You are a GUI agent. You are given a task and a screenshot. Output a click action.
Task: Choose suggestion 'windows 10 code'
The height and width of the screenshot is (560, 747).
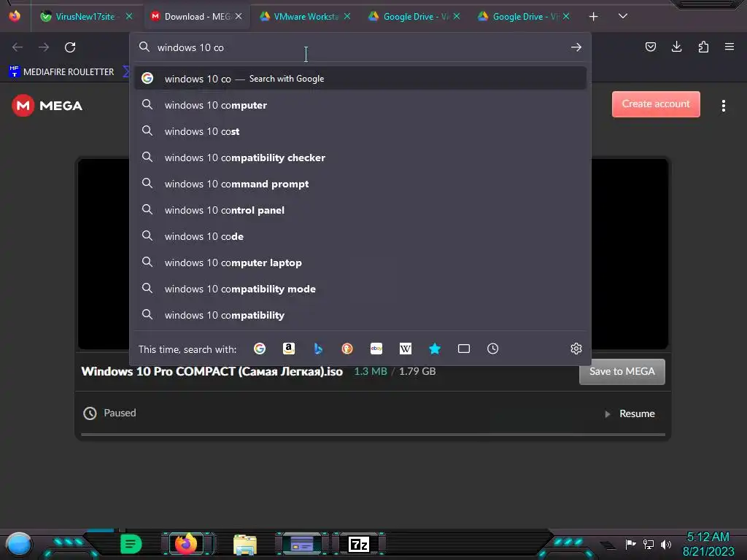pos(360,236)
